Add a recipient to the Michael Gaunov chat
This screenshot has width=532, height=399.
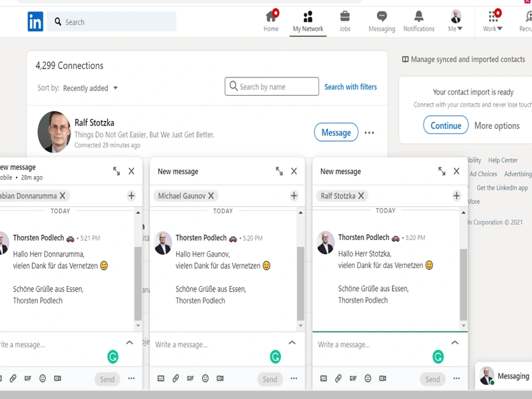click(294, 196)
